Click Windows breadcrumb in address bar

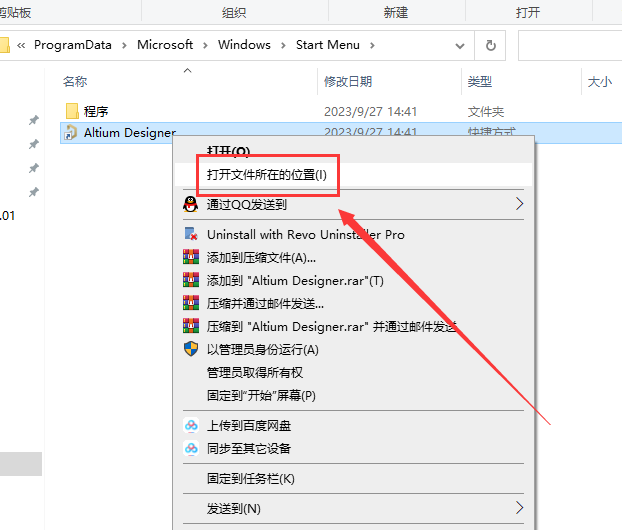click(244, 45)
